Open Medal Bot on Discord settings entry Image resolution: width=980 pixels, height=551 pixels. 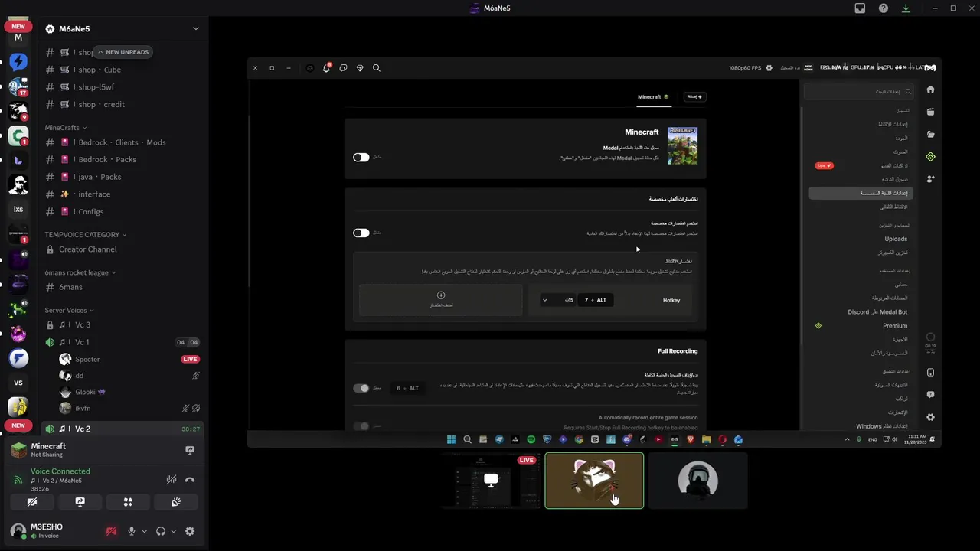pos(877,312)
